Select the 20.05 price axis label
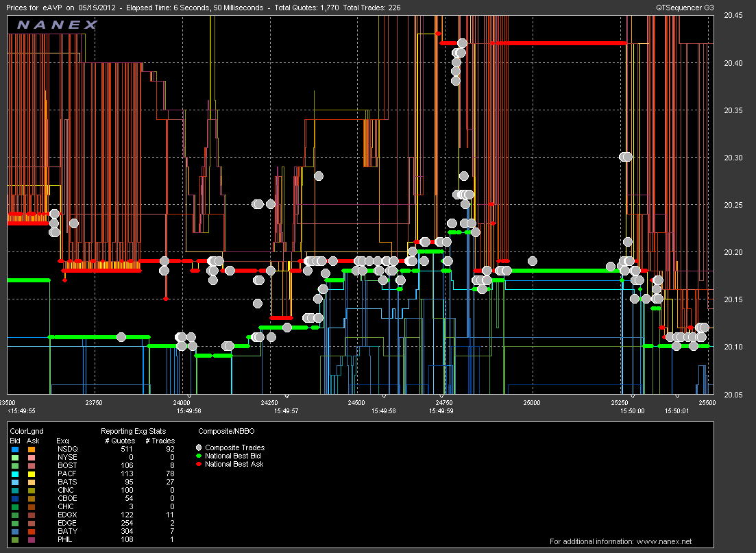Image resolution: width=756 pixels, height=553 pixels. tap(733, 395)
